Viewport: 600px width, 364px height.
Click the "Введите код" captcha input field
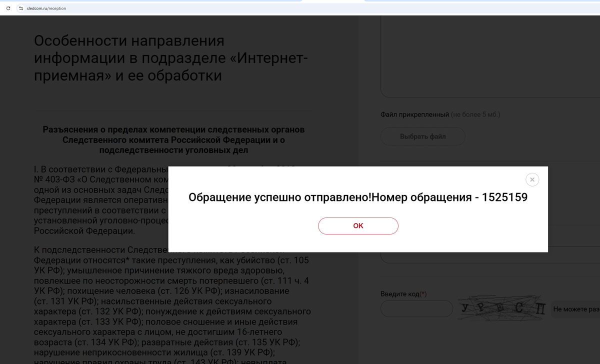click(416, 308)
